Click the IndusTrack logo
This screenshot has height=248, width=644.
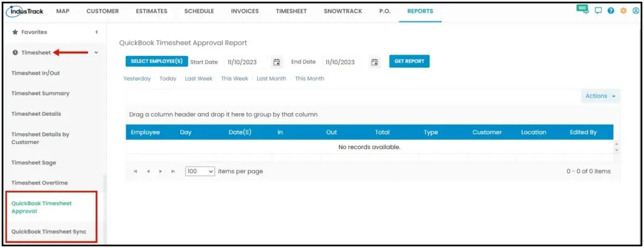pos(25,11)
